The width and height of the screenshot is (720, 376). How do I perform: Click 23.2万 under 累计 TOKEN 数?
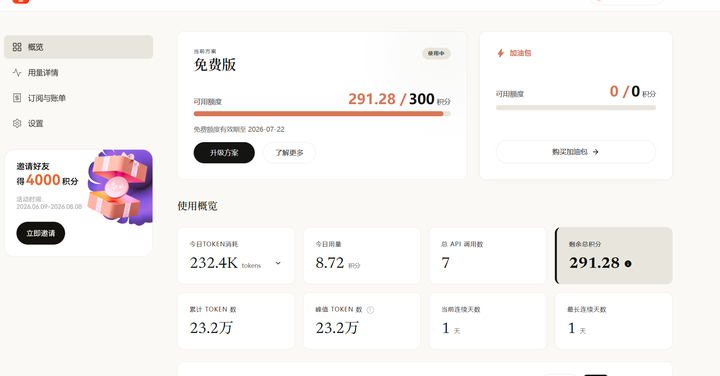tap(211, 328)
